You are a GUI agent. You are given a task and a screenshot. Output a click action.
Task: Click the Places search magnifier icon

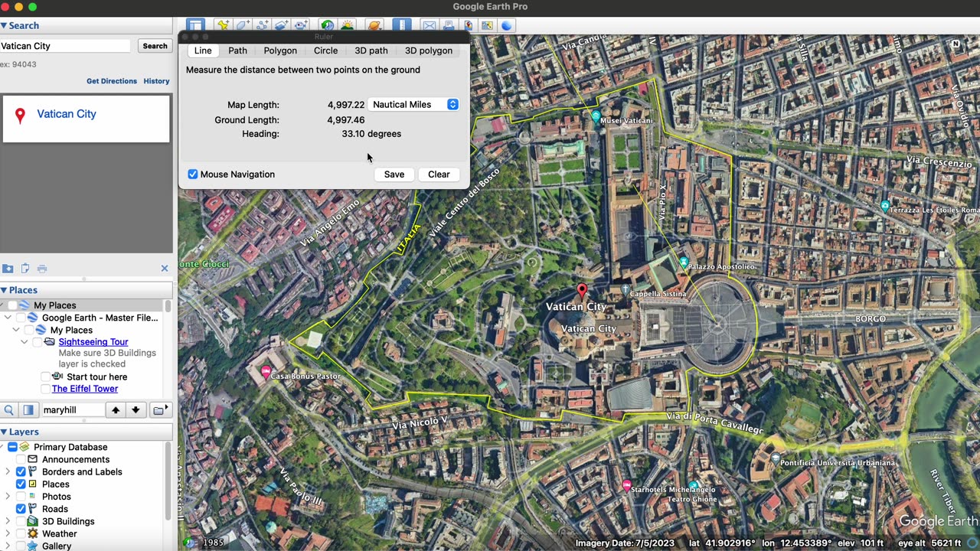tap(8, 410)
